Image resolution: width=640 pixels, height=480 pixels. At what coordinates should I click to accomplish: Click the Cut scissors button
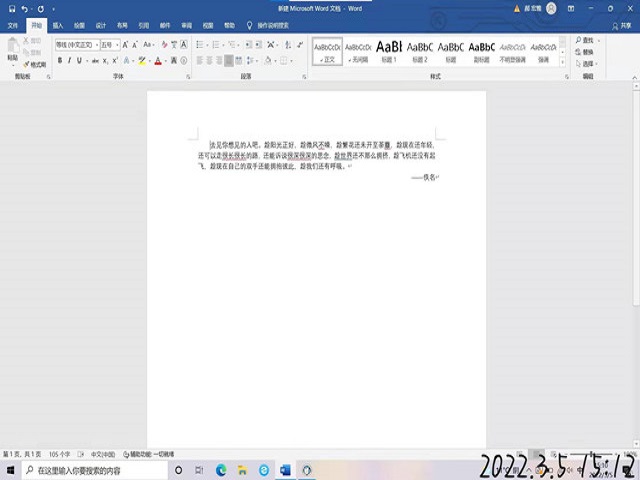click(x=32, y=40)
